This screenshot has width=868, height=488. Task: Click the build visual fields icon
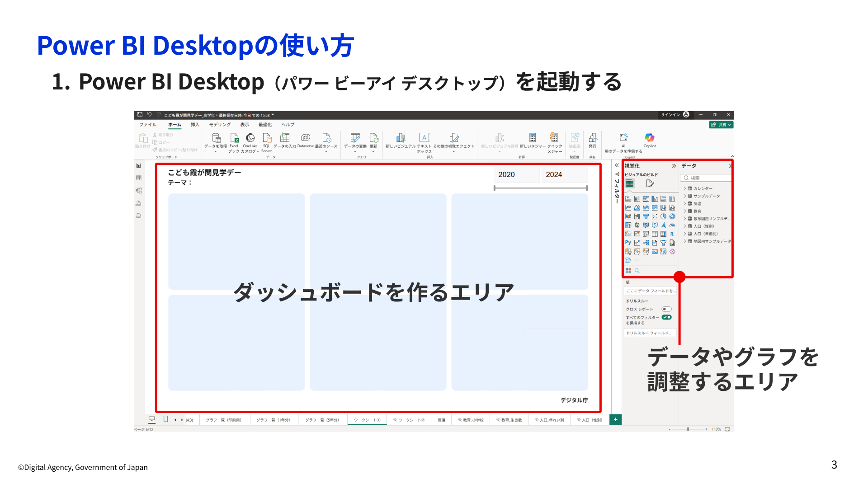[x=630, y=183]
